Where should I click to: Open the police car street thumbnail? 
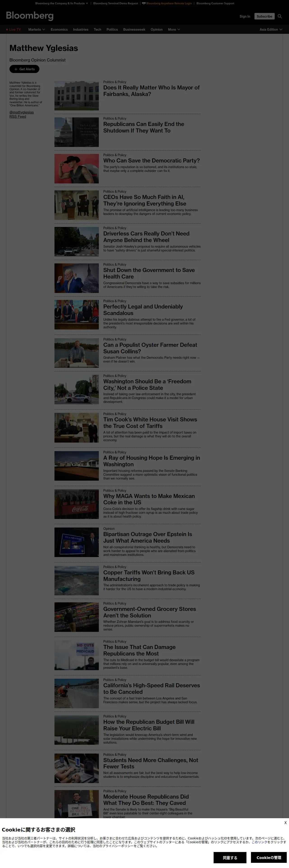coord(77,389)
